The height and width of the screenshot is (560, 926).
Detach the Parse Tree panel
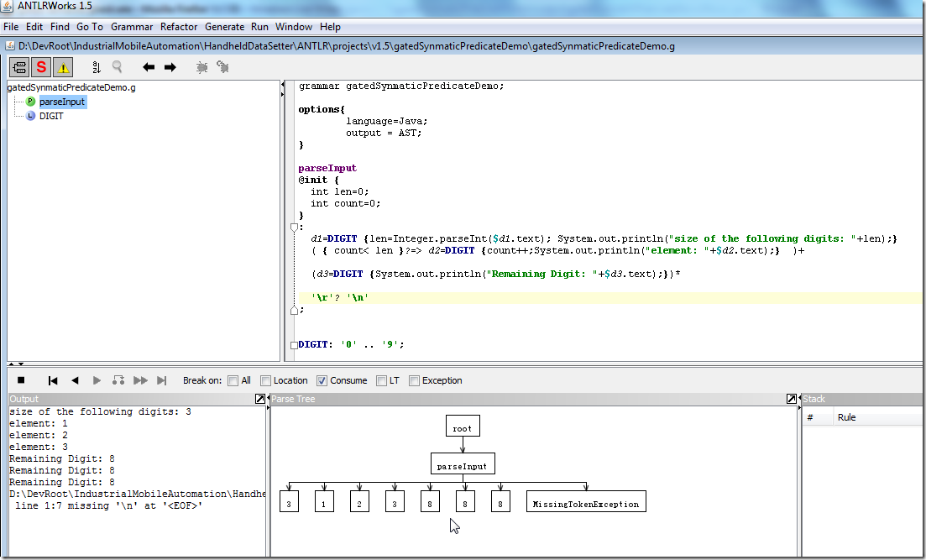point(791,399)
